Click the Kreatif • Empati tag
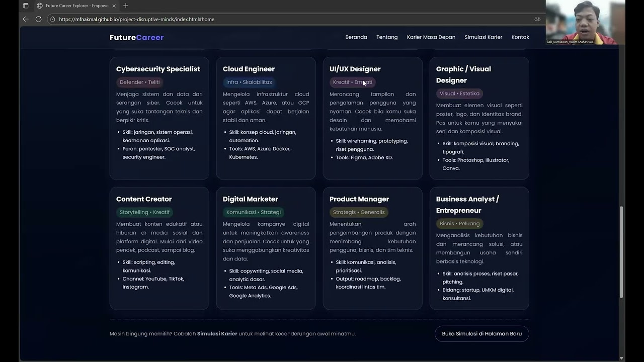 click(x=353, y=82)
